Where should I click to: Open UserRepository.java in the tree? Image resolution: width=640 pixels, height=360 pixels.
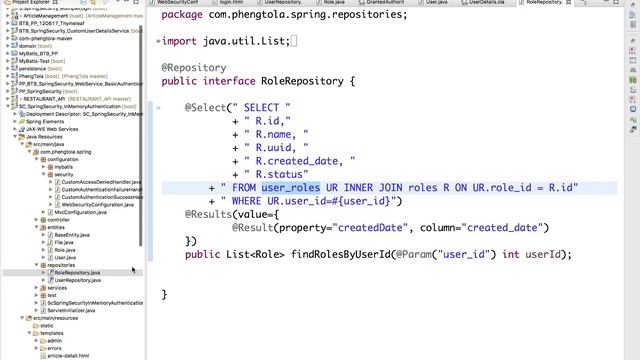point(78,280)
